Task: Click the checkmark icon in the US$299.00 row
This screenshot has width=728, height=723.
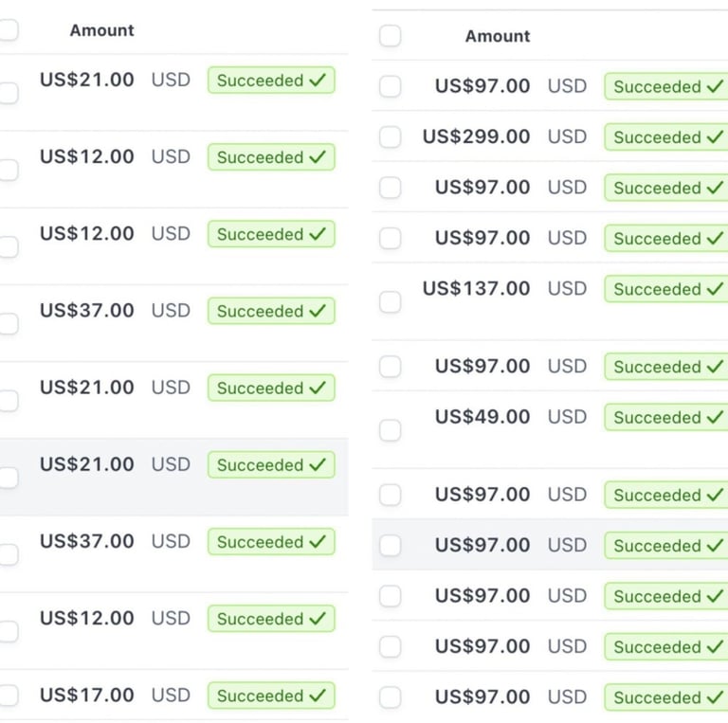Action: click(x=716, y=137)
